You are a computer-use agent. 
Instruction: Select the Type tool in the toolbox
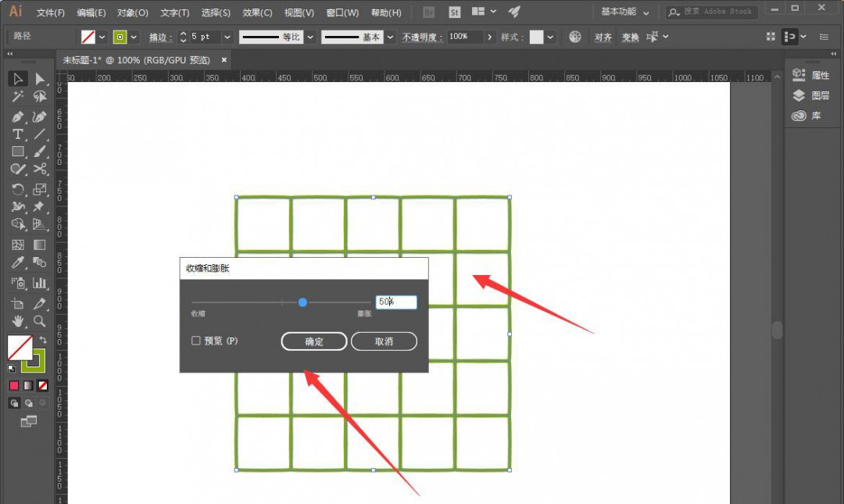pos(18,134)
